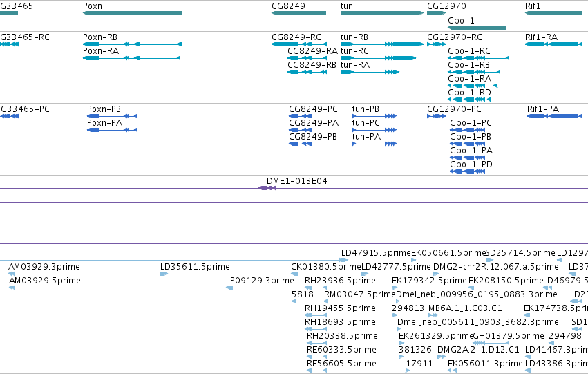The width and height of the screenshot is (588, 374).
Task: Click EST RH23936.5prime
Action: pyautogui.click(x=315, y=288)
